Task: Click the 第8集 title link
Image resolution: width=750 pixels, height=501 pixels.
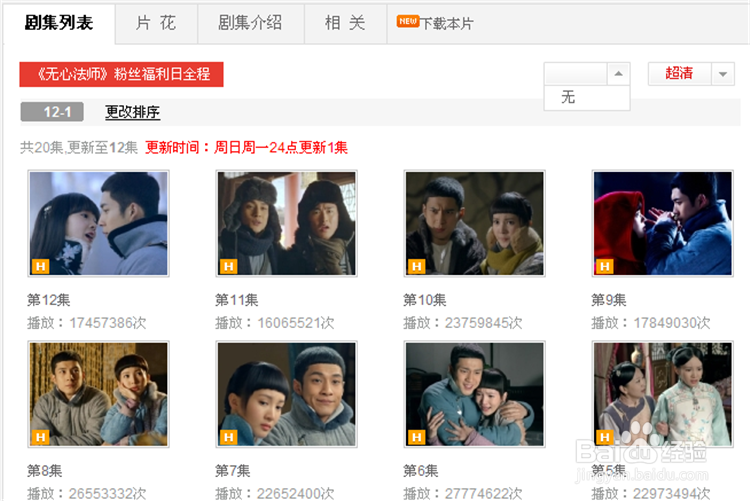Action: 44,471
